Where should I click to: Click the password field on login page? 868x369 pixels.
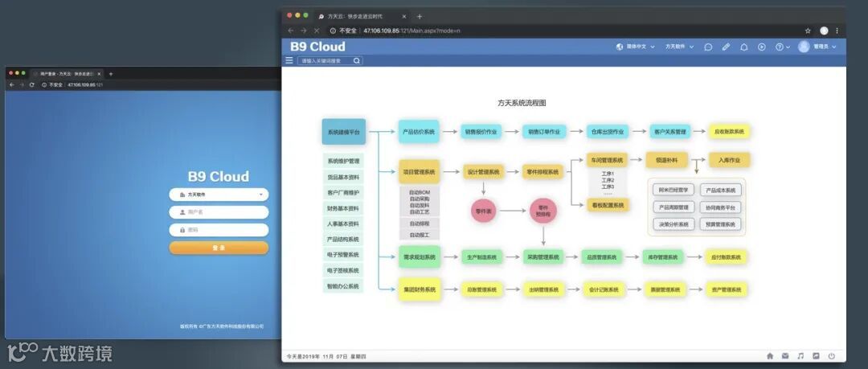pos(219,230)
